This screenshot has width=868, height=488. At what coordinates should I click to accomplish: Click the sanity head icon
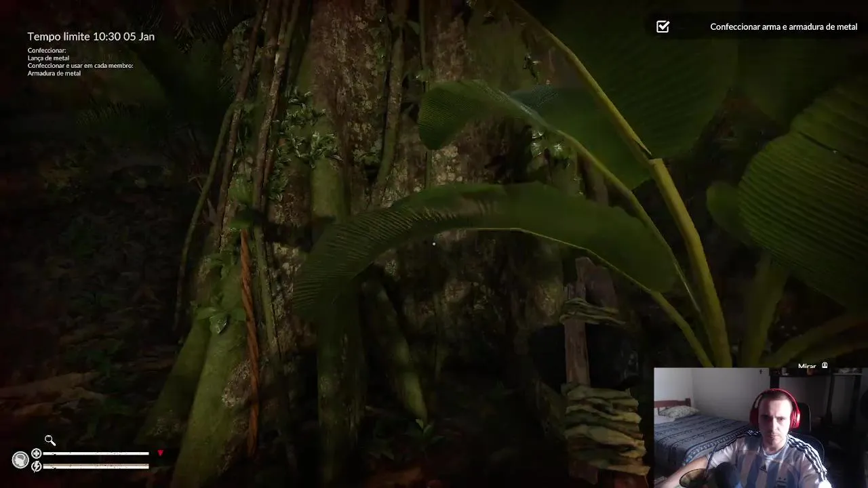pyautogui.click(x=20, y=460)
